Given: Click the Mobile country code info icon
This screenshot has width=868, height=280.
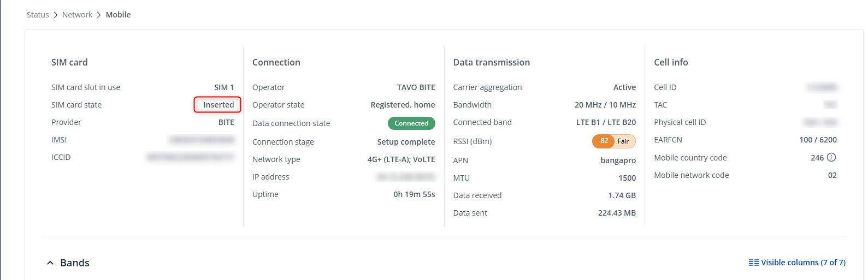Looking at the screenshot, I should pos(831,158).
